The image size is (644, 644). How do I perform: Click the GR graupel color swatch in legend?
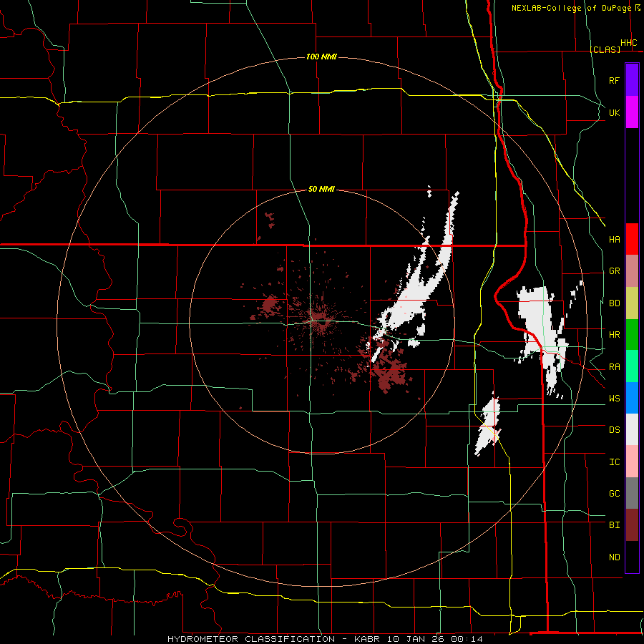coord(632,271)
